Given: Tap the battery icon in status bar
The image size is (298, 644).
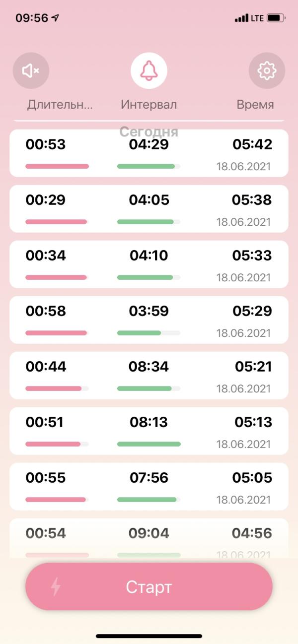Looking at the screenshot, I should tap(276, 18).
